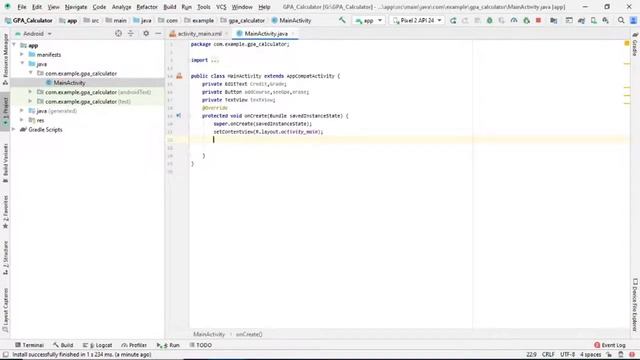Click the green Debug app bug icon
The width and height of the screenshot is (640, 360).
[489, 20]
